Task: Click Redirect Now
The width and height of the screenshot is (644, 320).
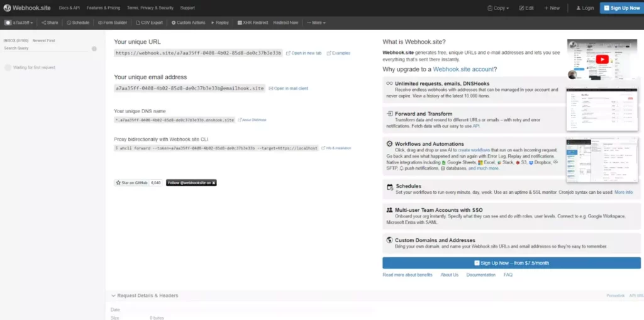Action: [286, 23]
